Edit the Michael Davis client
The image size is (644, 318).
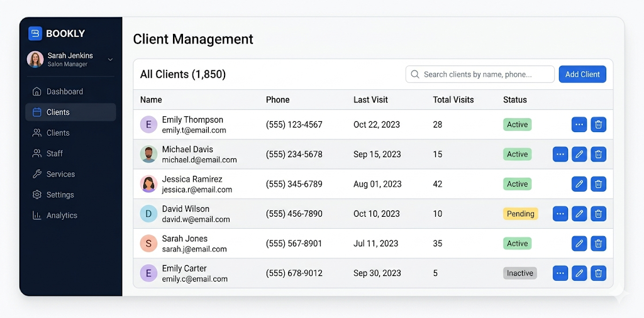(579, 154)
